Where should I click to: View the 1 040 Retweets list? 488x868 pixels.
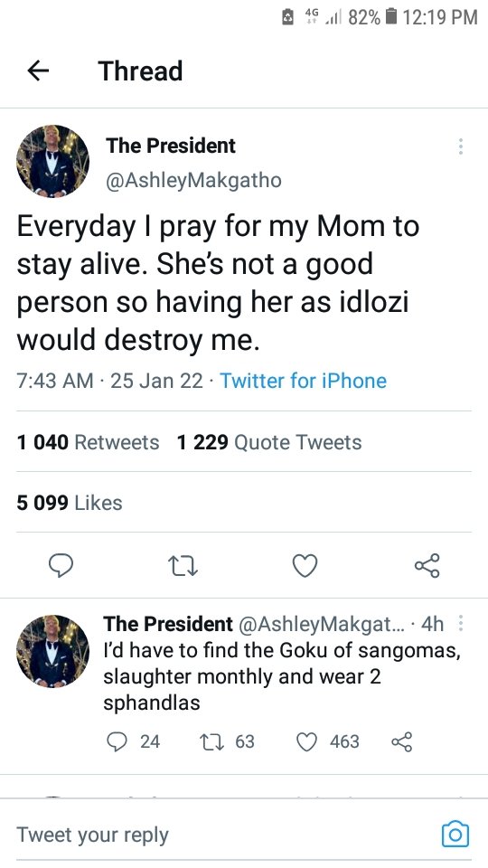click(x=88, y=442)
